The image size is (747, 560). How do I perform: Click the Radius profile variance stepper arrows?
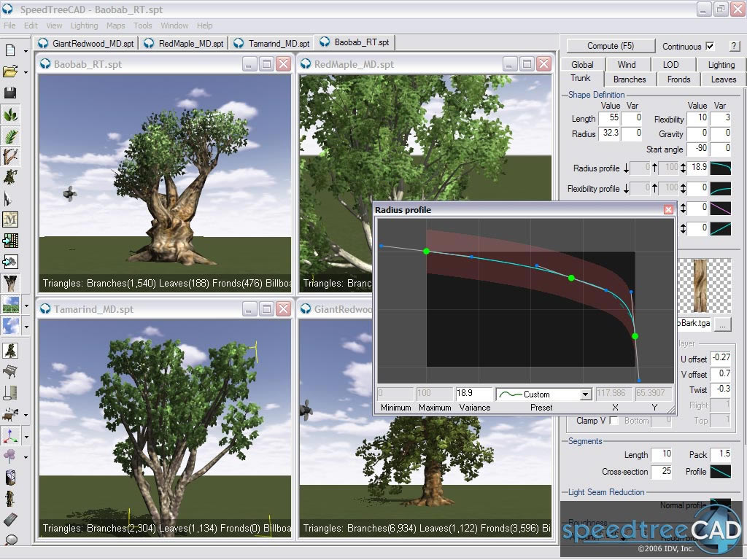(683, 168)
